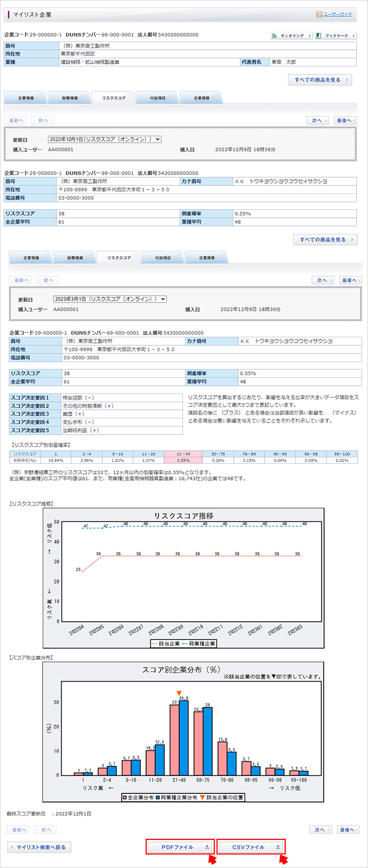Viewport: 368px width, 868px height.
Task: Download the data via CSVファイル button
Action: (x=251, y=847)
